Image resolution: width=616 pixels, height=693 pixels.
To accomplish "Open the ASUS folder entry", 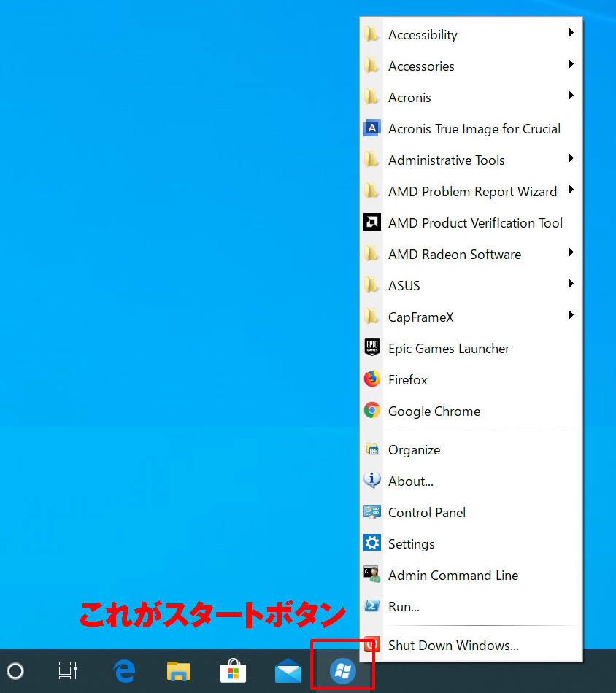I will (x=471, y=285).
